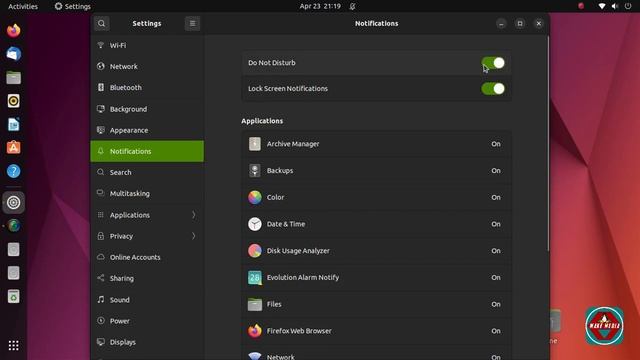
Task: Click the recording indicator in top bar
Action: [581, 6]
